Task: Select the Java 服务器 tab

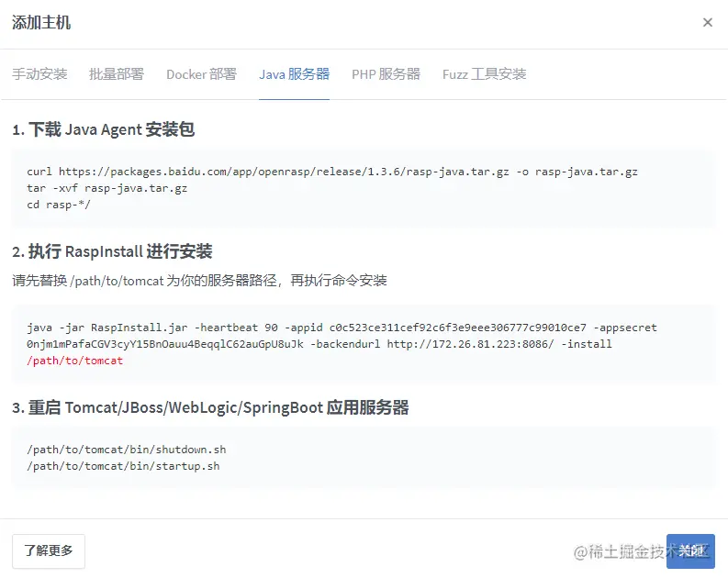Action: click(294, 74)
